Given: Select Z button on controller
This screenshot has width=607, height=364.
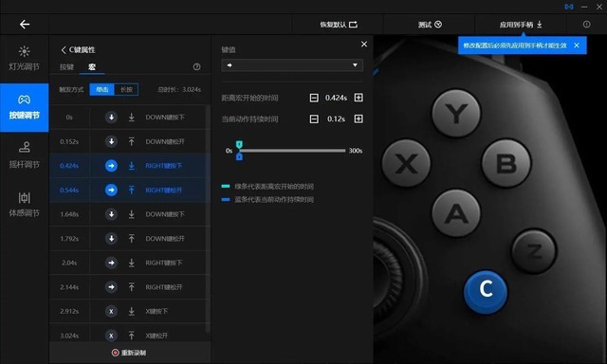Looking at the screenshot, I should [x=534, y=251].
